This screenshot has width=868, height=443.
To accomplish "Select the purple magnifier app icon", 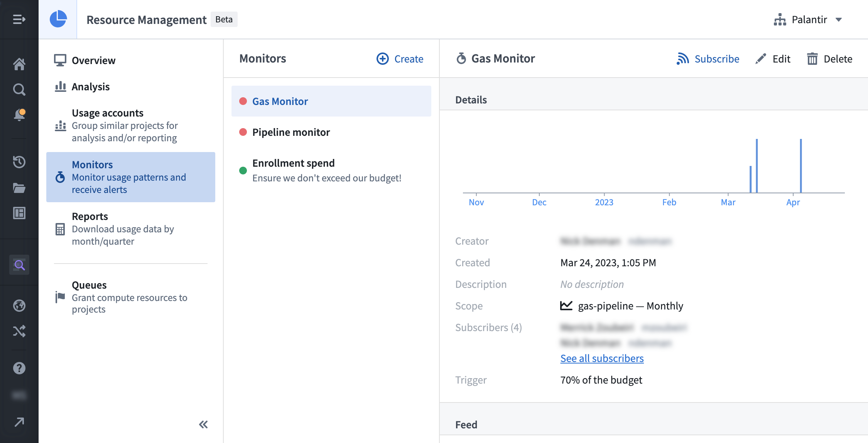I will (19, 265).
